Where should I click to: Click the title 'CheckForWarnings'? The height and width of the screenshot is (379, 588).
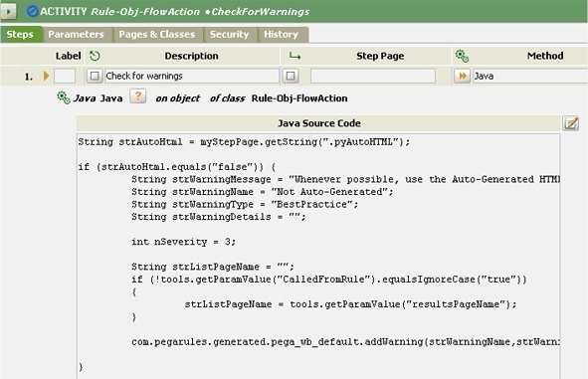point(261,12)
